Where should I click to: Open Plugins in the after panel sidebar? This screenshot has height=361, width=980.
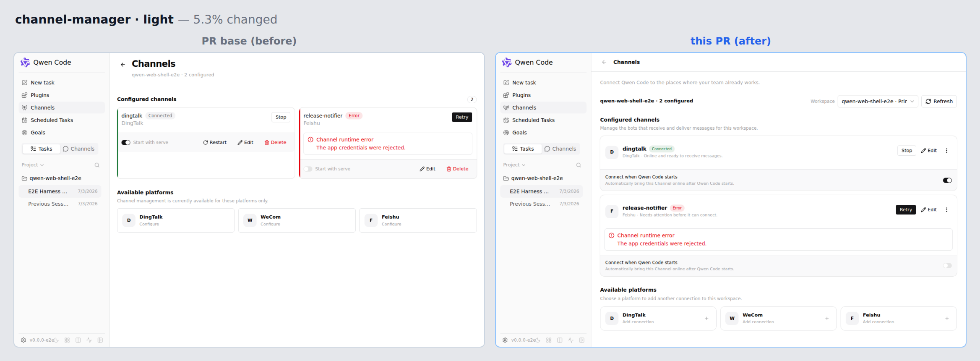coord(544,95)
